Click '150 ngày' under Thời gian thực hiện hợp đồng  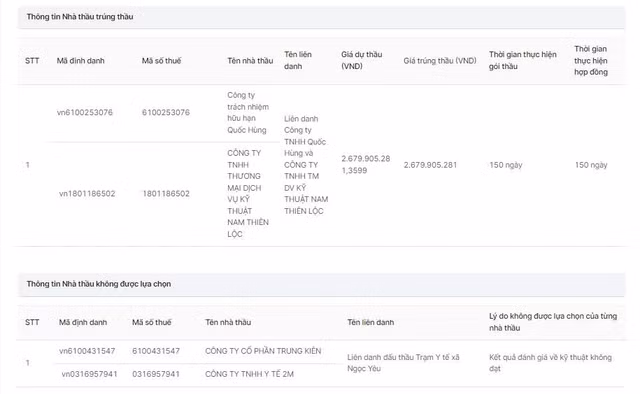[x=591, y=165]
